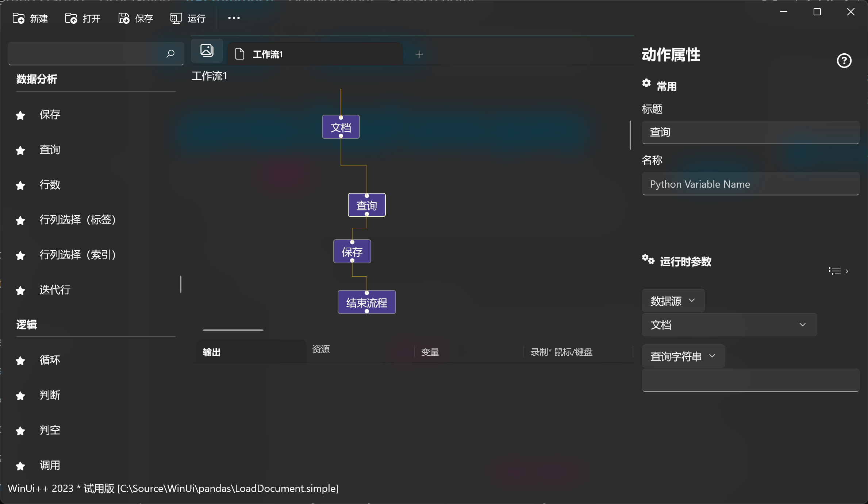Open the 文档 combo box
Image resolution: width=868 pixels, height=504 pixels.
(x=729, y=325)
